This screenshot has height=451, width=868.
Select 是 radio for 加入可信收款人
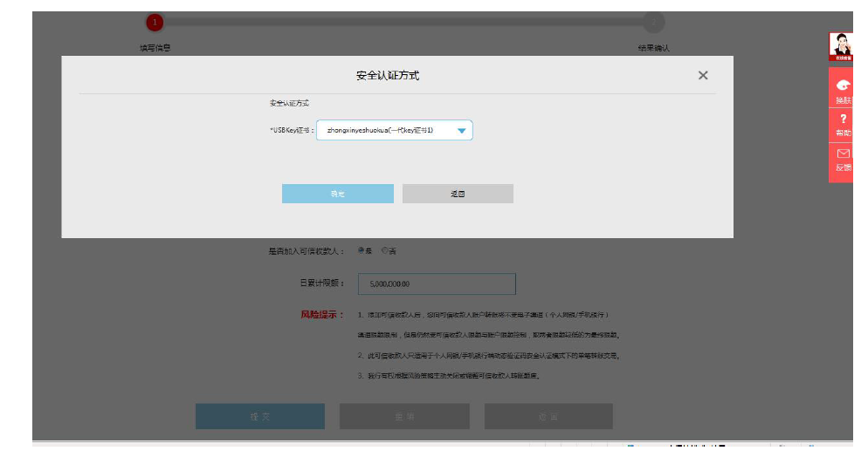tap(361, 250)
